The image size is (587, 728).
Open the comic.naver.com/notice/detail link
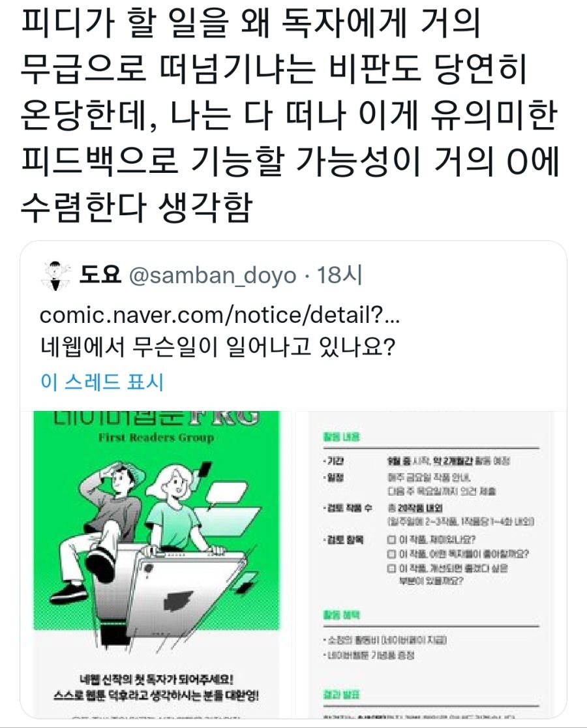point(220,315)
